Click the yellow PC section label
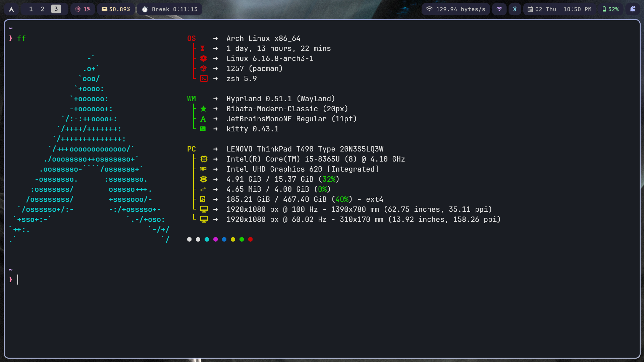 tap(192, 149)
